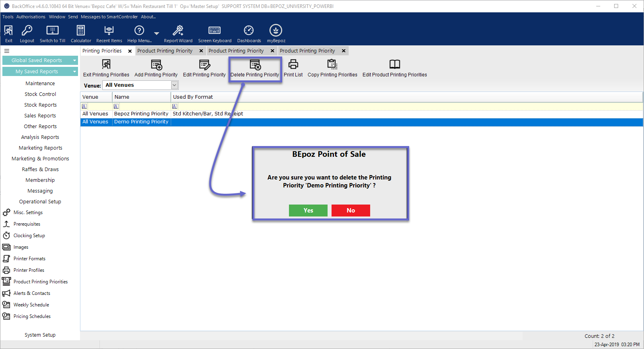This screenshot has height=349, width=644.
Task: Toggle the hamburger sidebar menu
Action: (7, 51)
